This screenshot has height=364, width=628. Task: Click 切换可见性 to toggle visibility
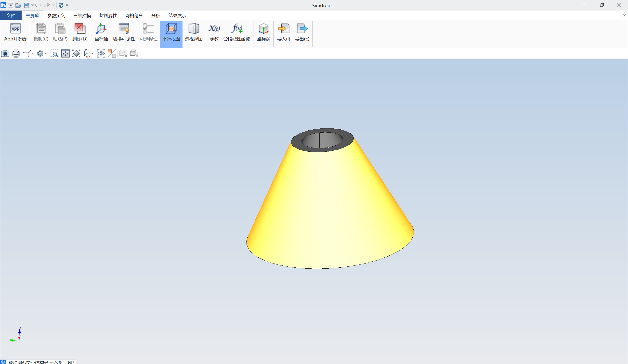[x=124, y=33]
